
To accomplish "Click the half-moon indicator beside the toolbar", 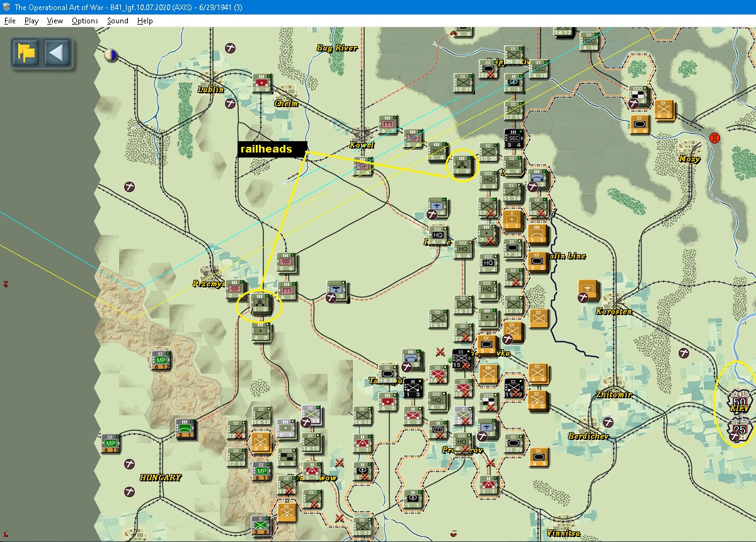I will [111, 55].
